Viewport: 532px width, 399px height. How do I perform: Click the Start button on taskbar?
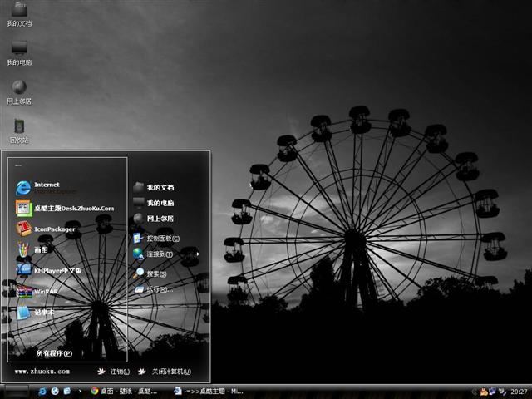[x=17, y=392]
